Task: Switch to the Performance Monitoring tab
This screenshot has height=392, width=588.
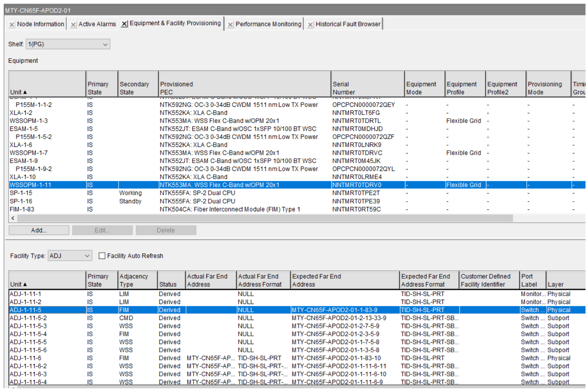Action: (x=268, y=24)
